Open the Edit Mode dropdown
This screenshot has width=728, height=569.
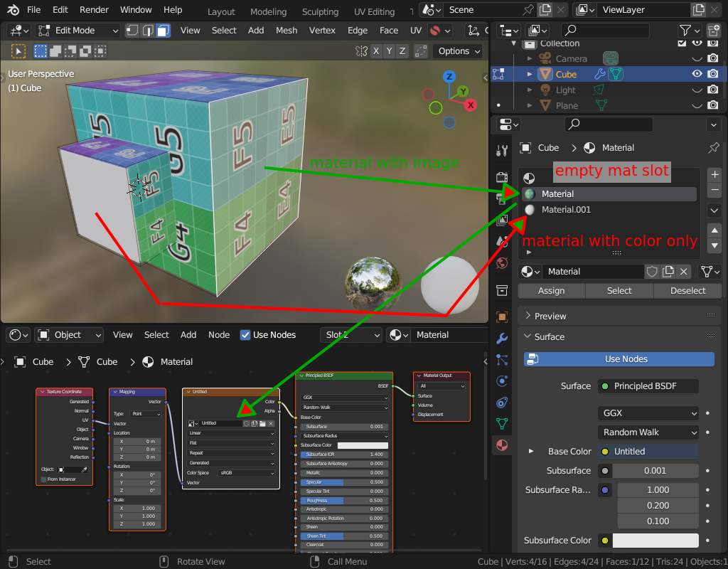point(78,31)
